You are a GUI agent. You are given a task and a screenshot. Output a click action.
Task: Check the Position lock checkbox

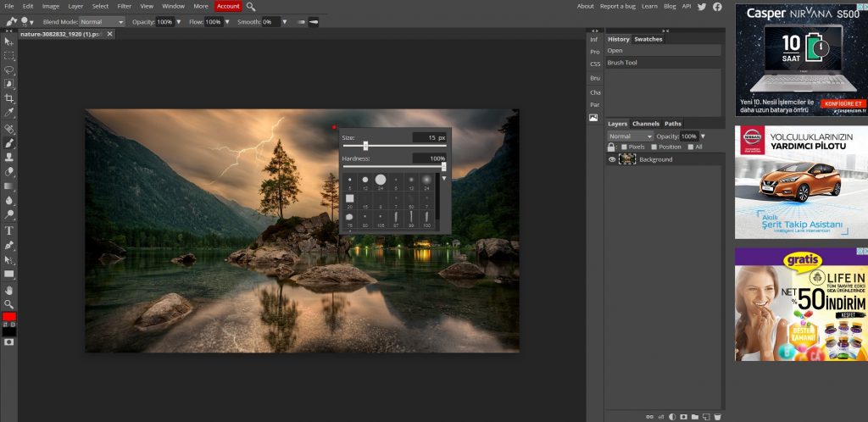[654, 147]
